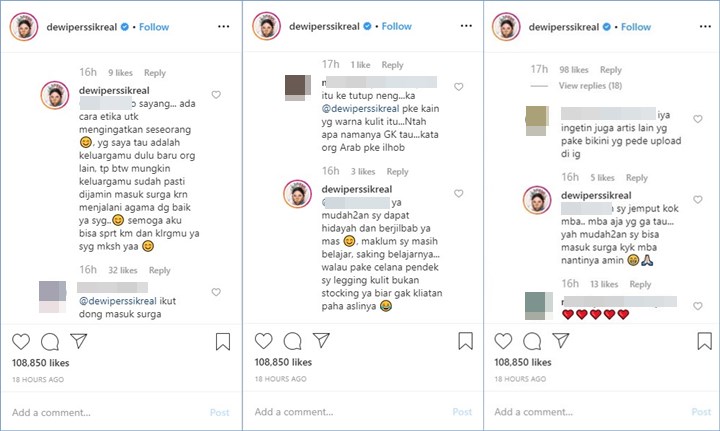
Task: Click Post button in middle panel
Action: 462,412
